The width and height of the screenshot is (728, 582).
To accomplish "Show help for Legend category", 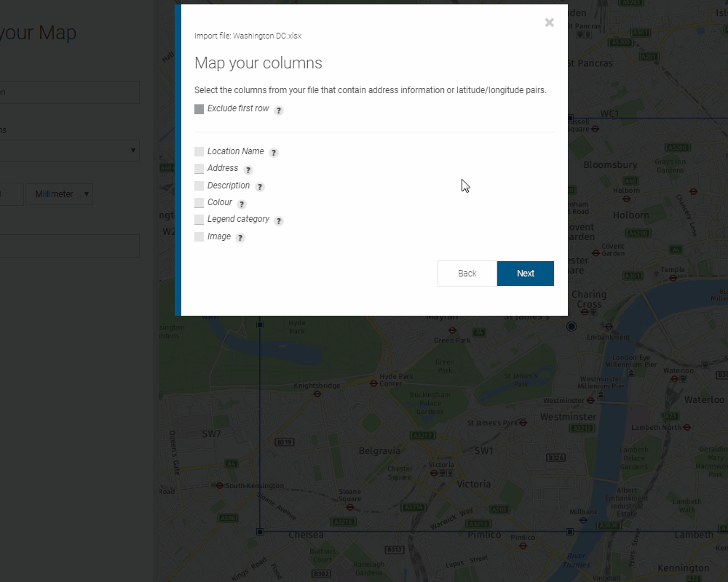I will point(279,221).
